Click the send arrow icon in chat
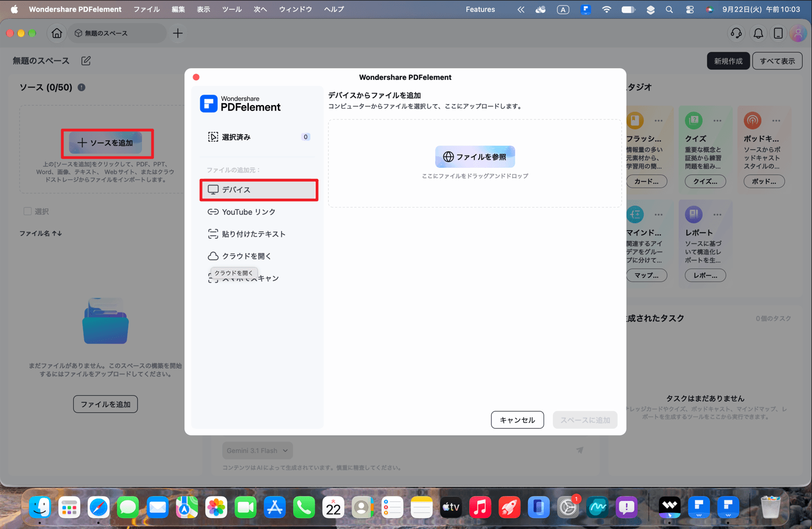This screenshot has height=529, width=812. (x=580, y=450)
